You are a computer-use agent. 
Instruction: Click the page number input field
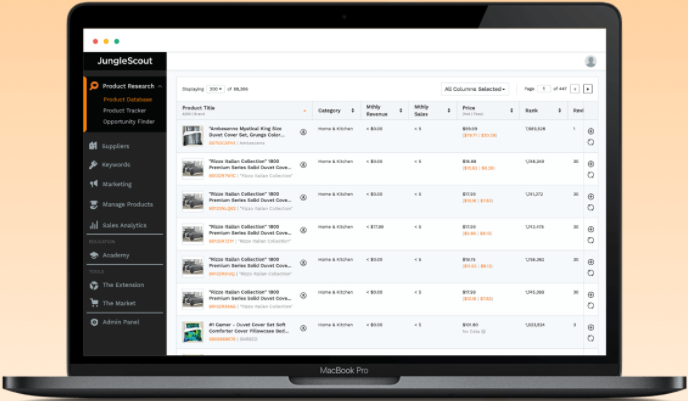pos(544,89)
